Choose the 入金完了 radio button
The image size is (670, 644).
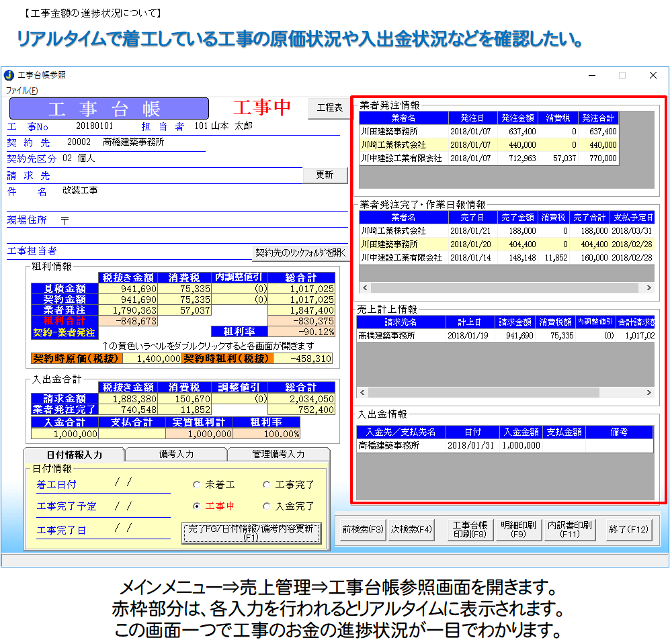[267, 506]
